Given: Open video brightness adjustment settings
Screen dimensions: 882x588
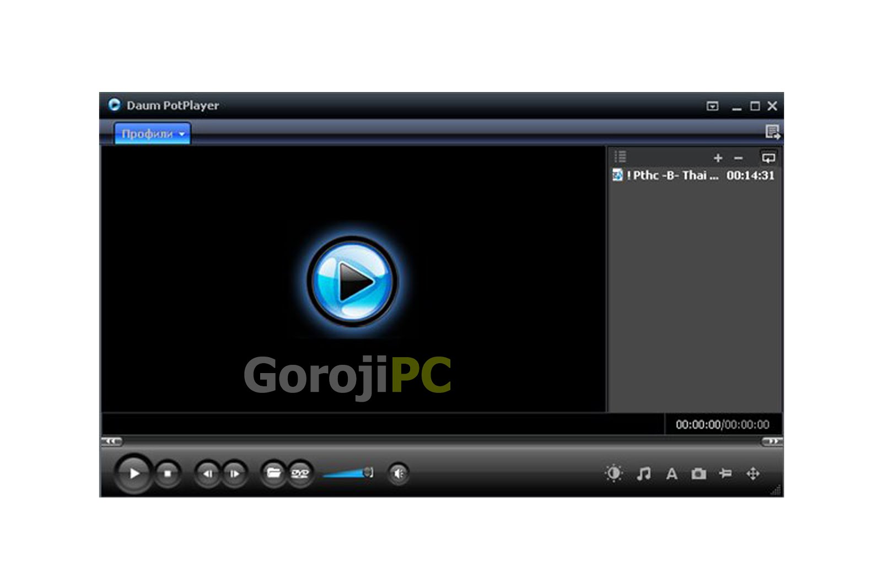Looking at the screenshot, I should tap(614, 473).
